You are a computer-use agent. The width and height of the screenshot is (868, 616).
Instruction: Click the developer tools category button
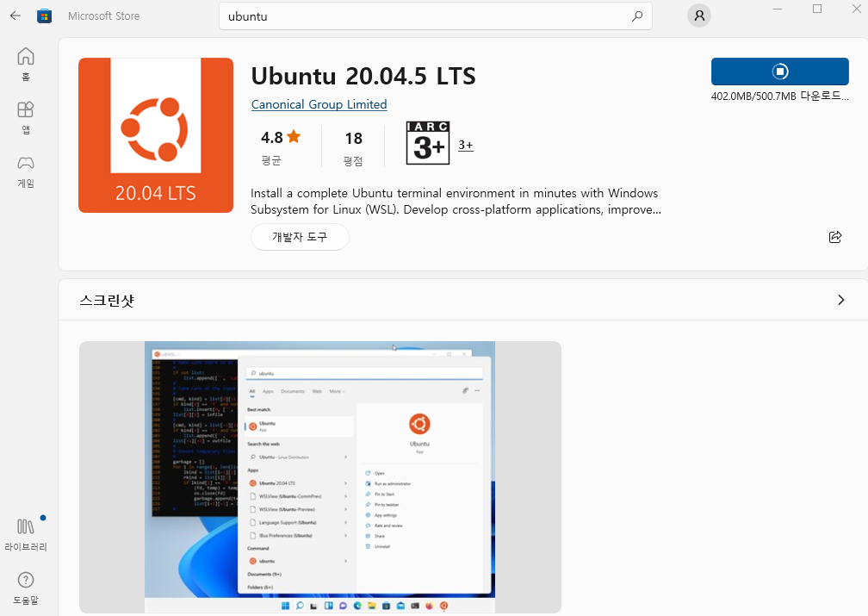point(300,237)
